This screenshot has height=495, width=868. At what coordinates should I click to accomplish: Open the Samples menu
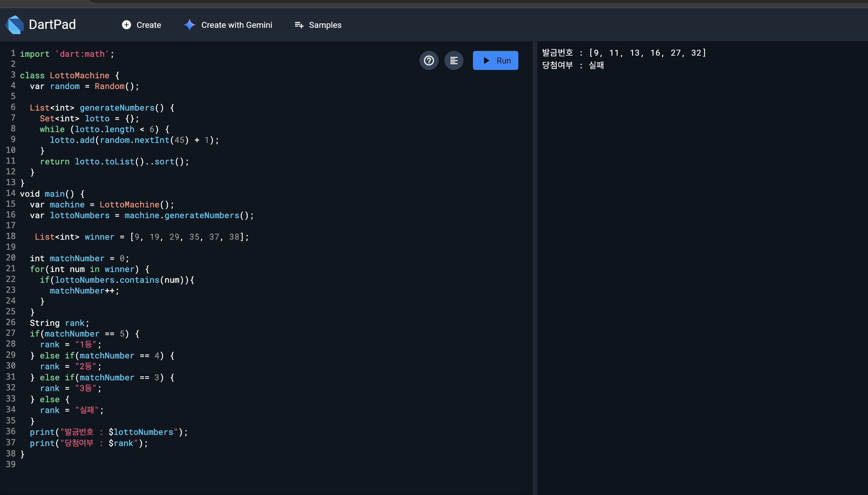tap(325, 25)
